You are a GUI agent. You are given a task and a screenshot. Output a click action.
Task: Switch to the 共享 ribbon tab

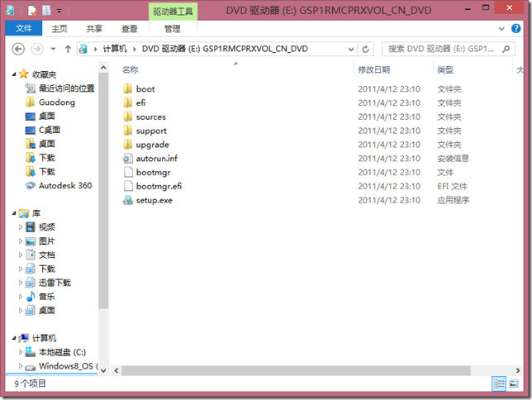click(x=94, y=29)
